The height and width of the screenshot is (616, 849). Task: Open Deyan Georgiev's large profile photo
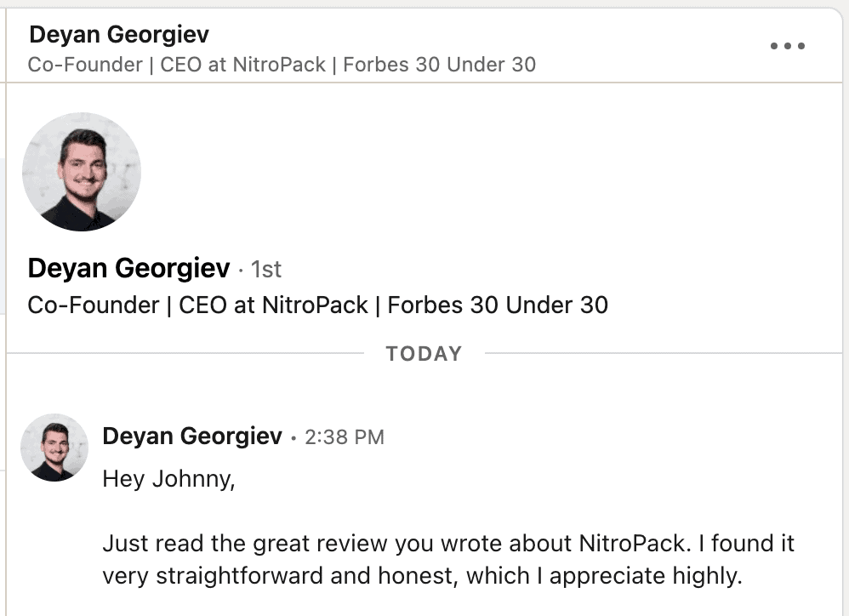point(82,172)
